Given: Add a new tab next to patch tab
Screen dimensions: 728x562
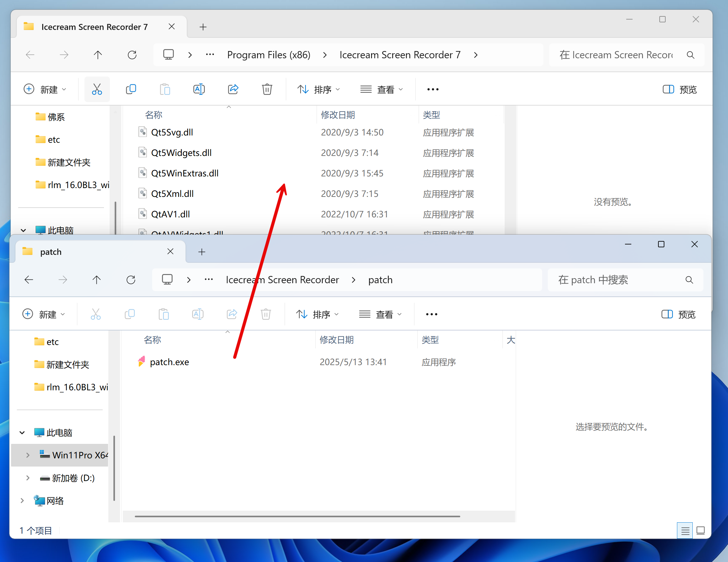Looking at the screenshot, I should click(x=202, y=252).
